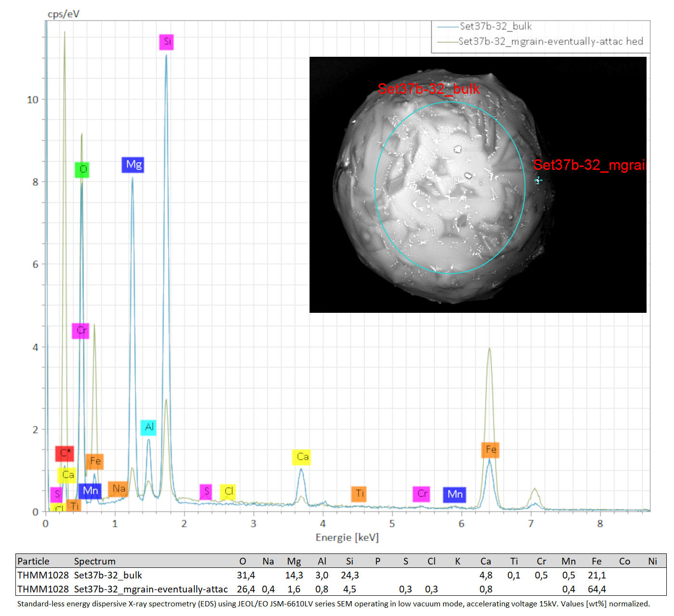Screen dimensions: 674x616
Task: Click the Ni column header in table
Action: (x=652, y=561)
